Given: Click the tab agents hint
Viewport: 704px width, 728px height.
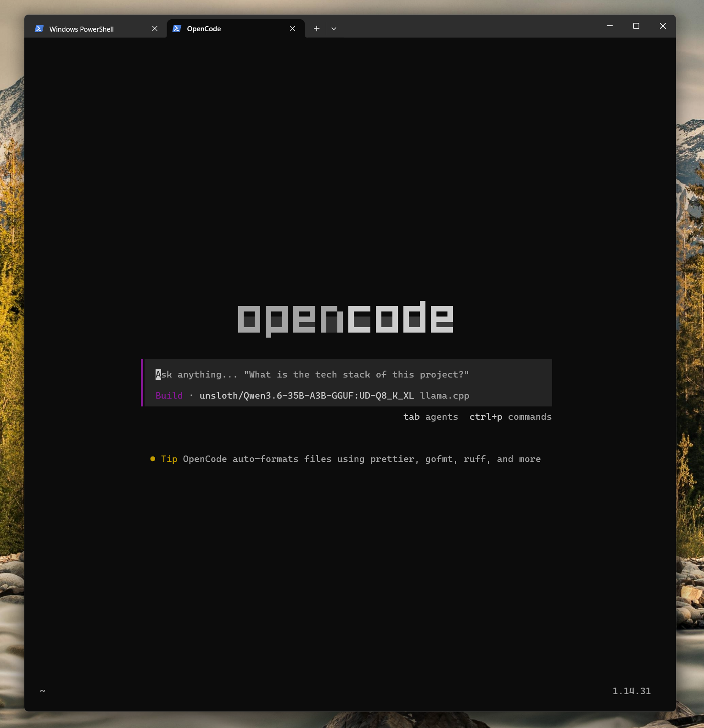Looking at the screenshot, I should click(430, 417).
